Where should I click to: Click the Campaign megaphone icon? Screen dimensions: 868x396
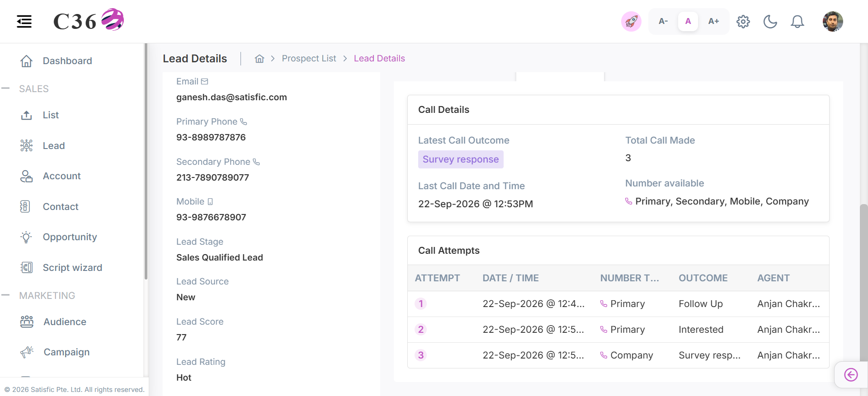coord(27,352)
